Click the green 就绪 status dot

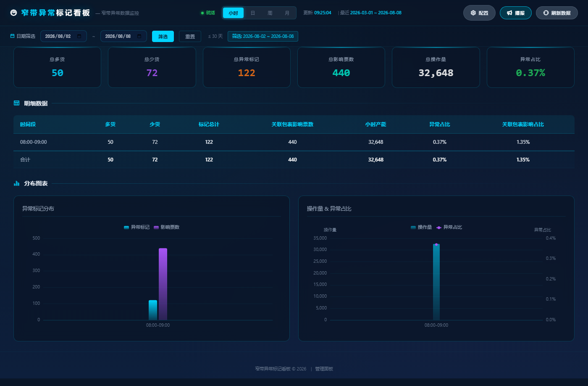tap(202, 13)
